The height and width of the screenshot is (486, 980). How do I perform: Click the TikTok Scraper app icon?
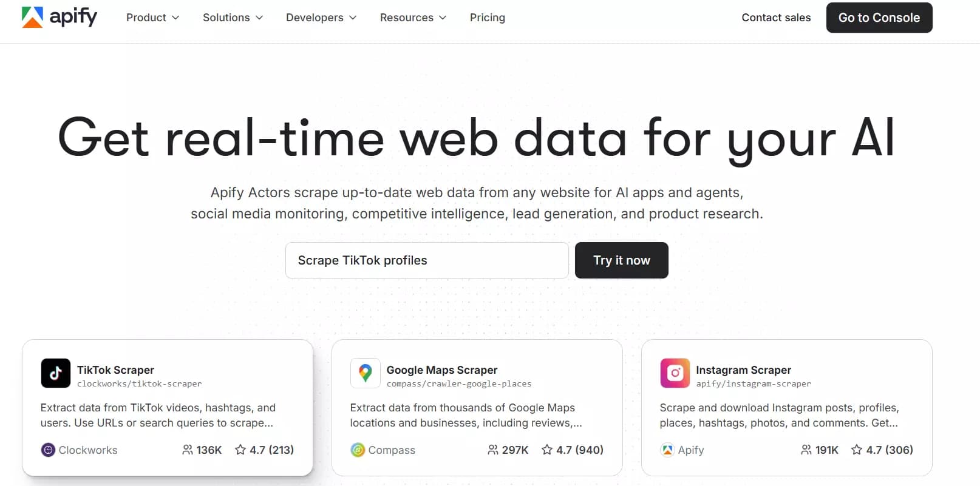[55, 373]
